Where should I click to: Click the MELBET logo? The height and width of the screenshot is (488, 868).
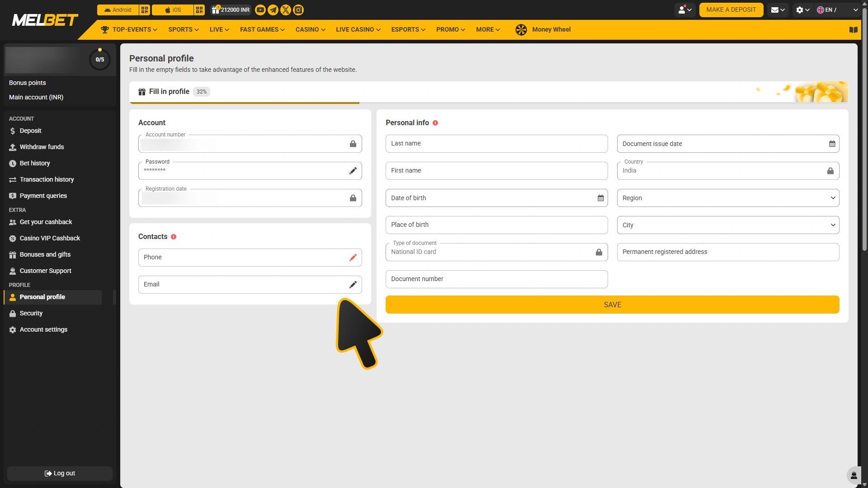pyautogui.click(x=45, y=20)
